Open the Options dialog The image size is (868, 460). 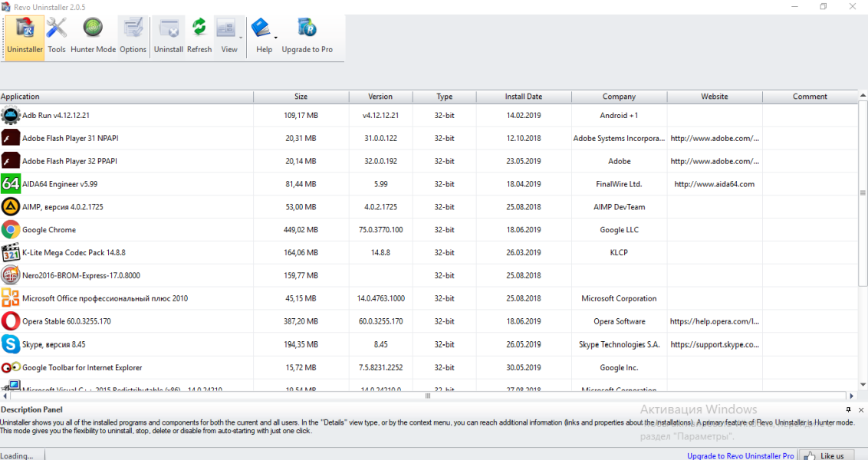point(133,36)
